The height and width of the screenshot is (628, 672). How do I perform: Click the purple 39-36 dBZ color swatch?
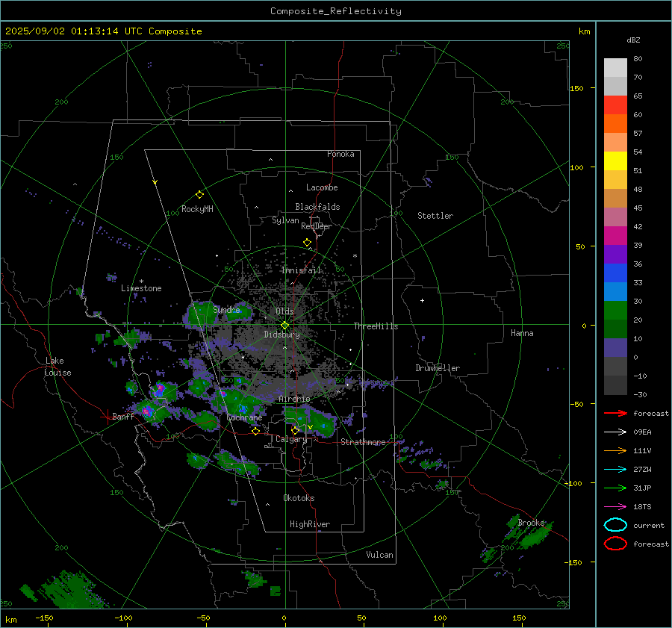[615, 255]
